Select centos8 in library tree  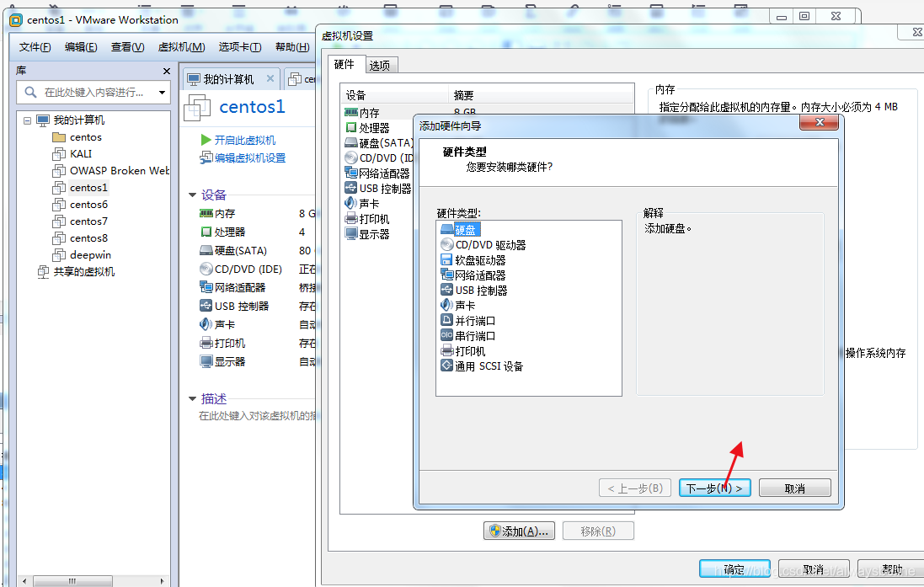80,238
